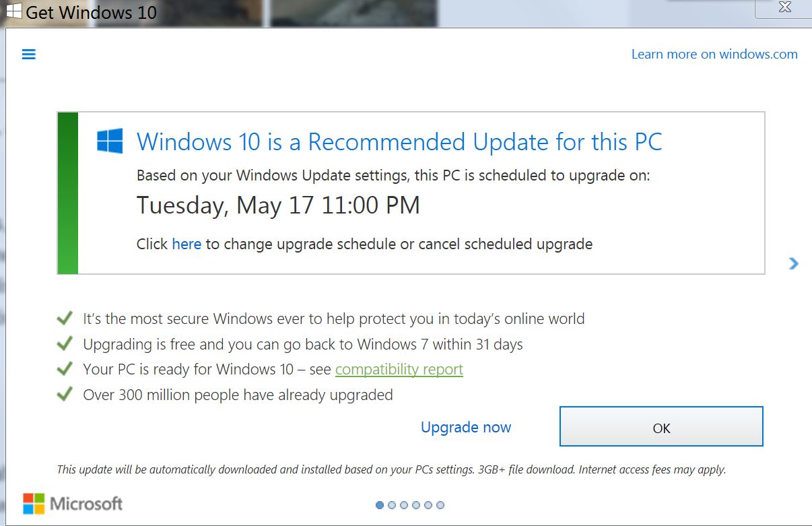Select the fourth page indicator dot
The width and height of the screenshot is (812, 526).
pos(416,504)
